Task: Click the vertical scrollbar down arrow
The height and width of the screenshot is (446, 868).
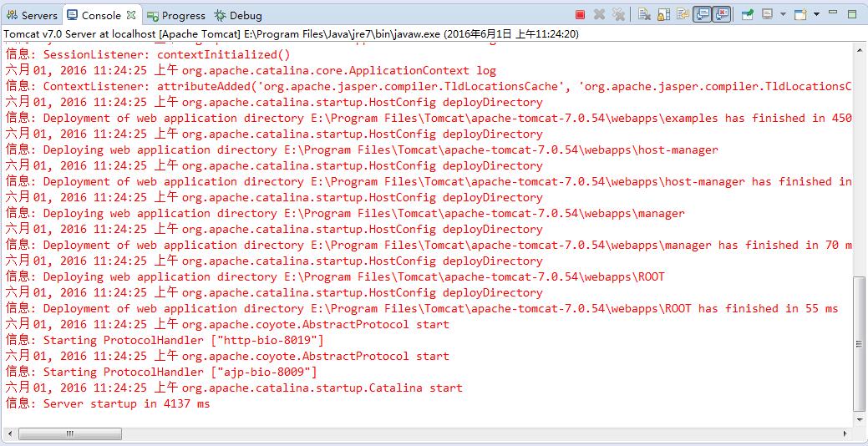Action: (858, 420)
